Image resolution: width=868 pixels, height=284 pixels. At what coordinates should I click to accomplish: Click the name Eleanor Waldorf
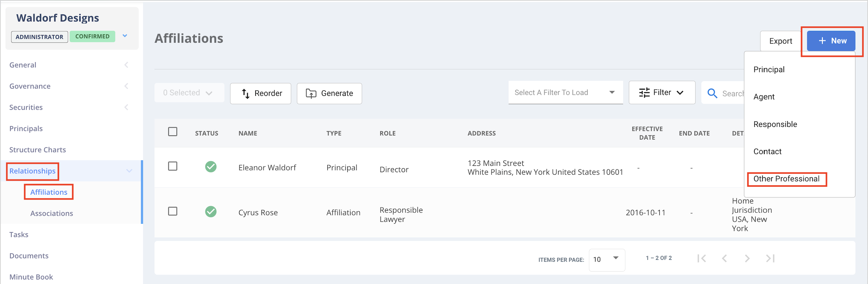tap(267, 168)
